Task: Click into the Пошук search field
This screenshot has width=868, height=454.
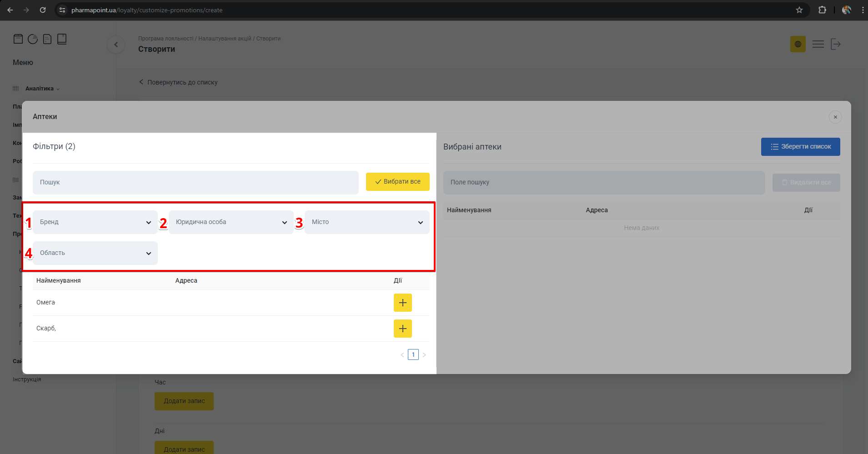Action: (x=196, y=182)
